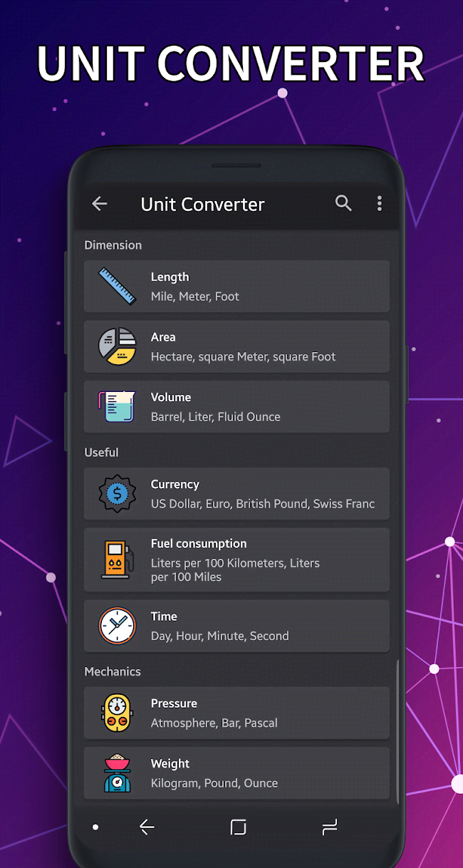Tap the ruler icon for Length
Image resolution: width=463 pixels, height=868 pixels.
coord(117,286)
